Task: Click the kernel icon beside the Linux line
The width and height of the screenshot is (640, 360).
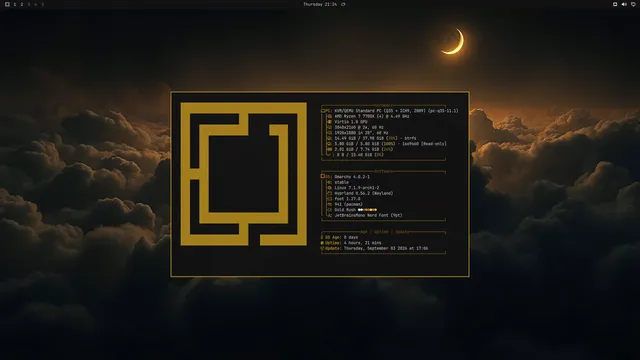Action: 329,188
